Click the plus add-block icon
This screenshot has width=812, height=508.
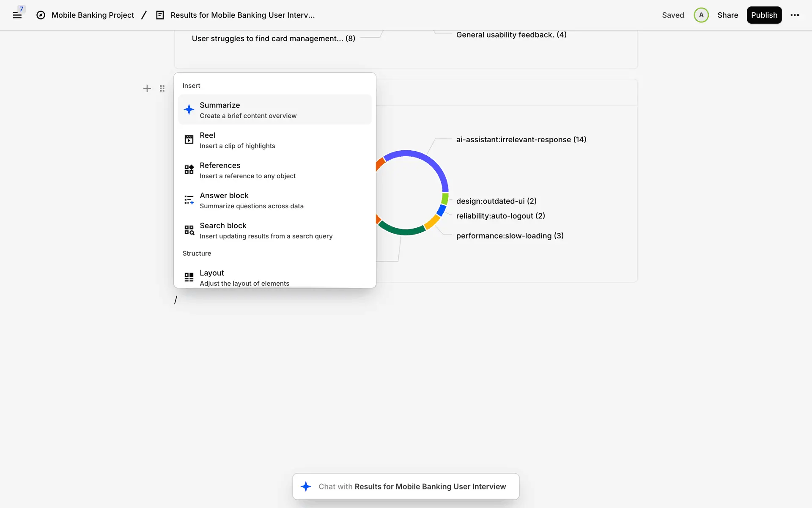[147, 88]
